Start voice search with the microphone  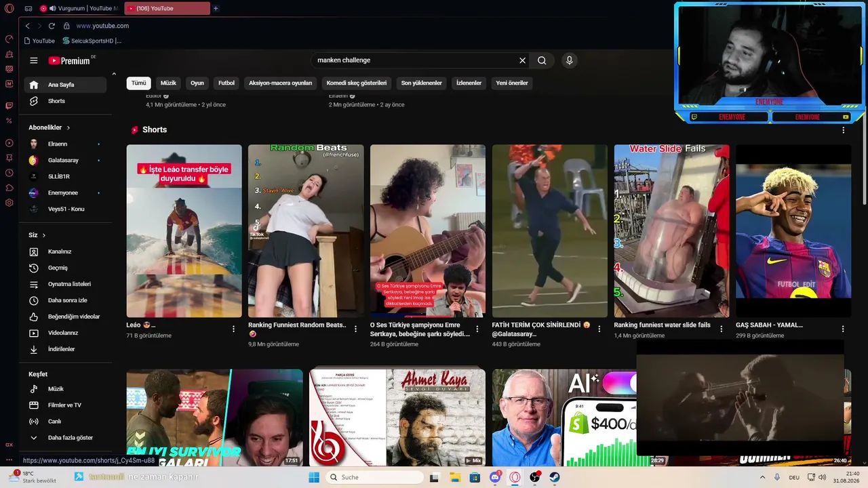570,60
